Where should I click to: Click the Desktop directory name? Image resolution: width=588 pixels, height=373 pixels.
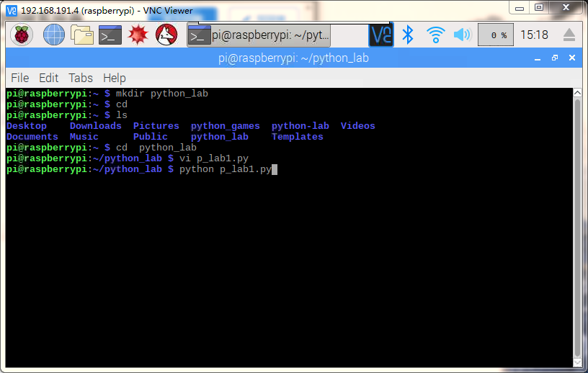(x=27, y=126)
